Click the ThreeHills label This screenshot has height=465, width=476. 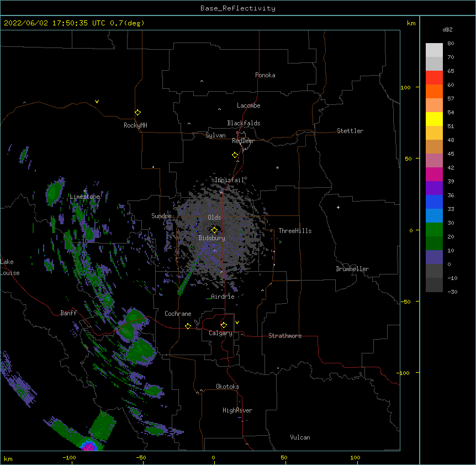pos(295,231)
